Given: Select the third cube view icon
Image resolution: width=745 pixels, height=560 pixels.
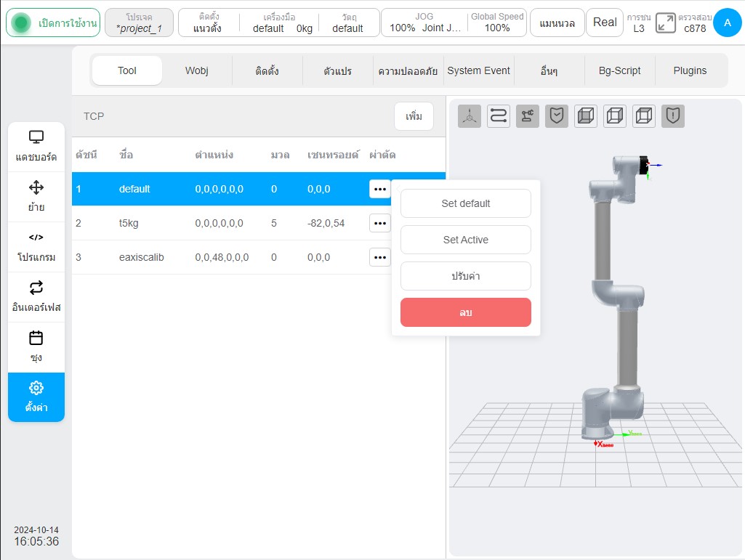Looking at the screenshot, I should coord(644,116).
